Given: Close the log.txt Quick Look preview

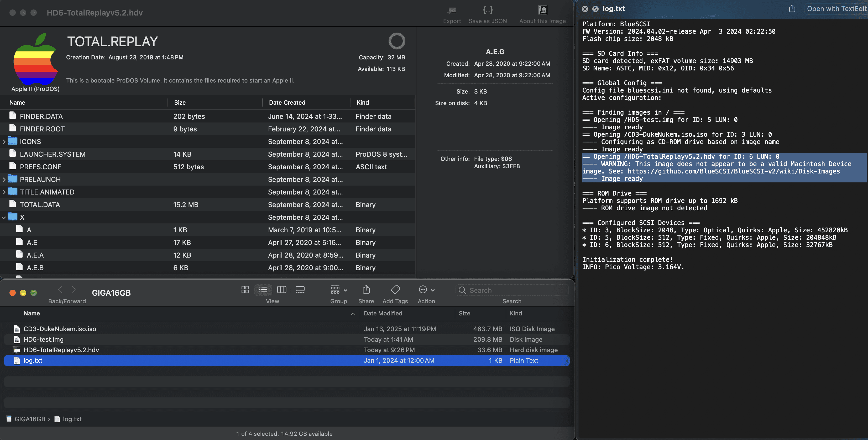Looking at the screenshot, I should point(585,9).
